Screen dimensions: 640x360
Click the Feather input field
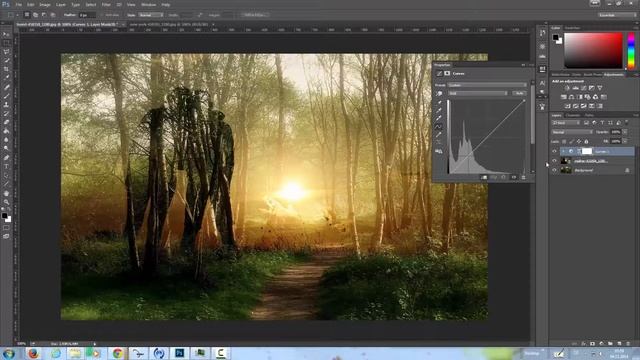[x=87, y=15]
